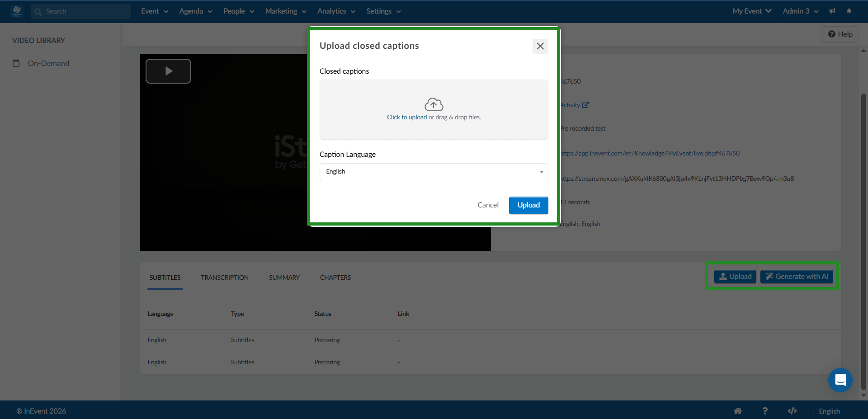Click the search magnifier icon
Screen dimensions: 868x419
coord(38,11)
